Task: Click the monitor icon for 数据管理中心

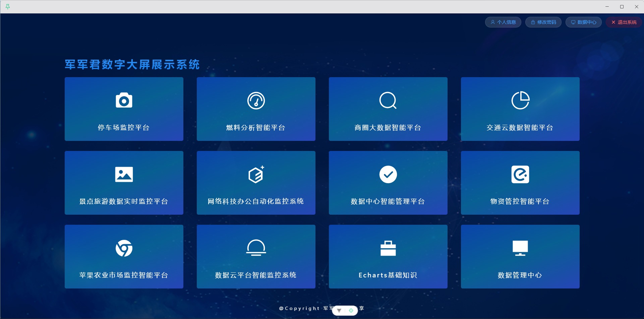Action: point(520,248)
